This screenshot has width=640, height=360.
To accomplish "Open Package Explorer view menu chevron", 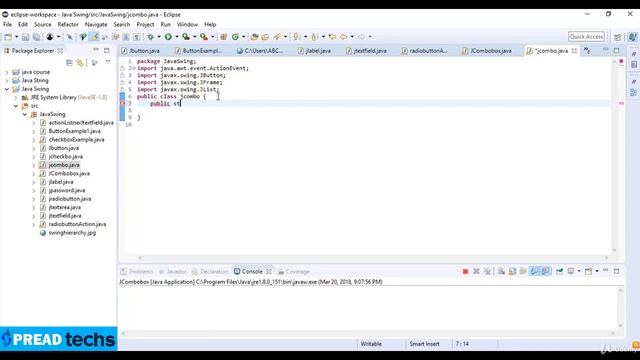I will [x=108, y=62].
